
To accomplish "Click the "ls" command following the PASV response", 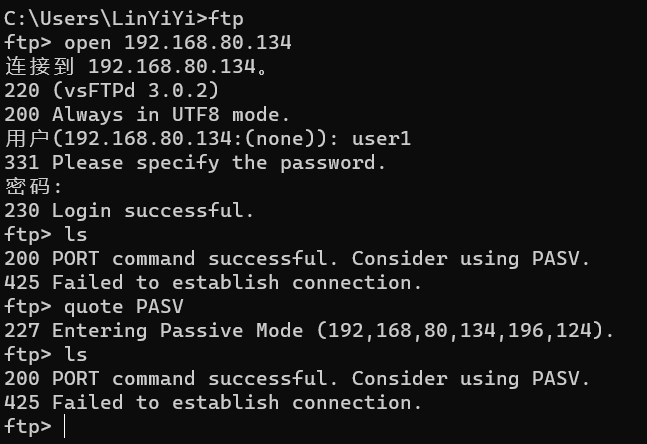I will pyautogui.click(x=76, y=355).
